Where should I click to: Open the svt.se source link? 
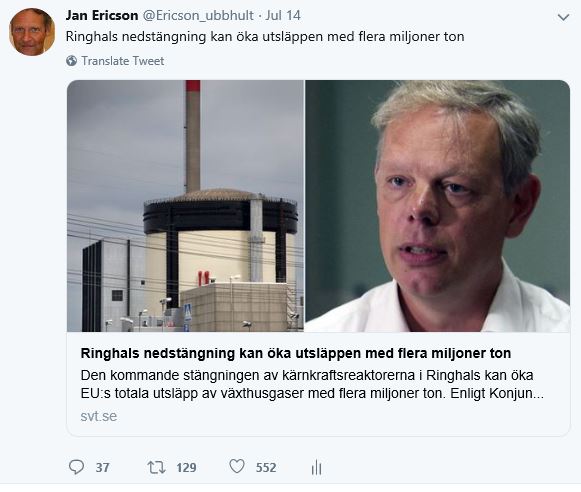point(99,416)
